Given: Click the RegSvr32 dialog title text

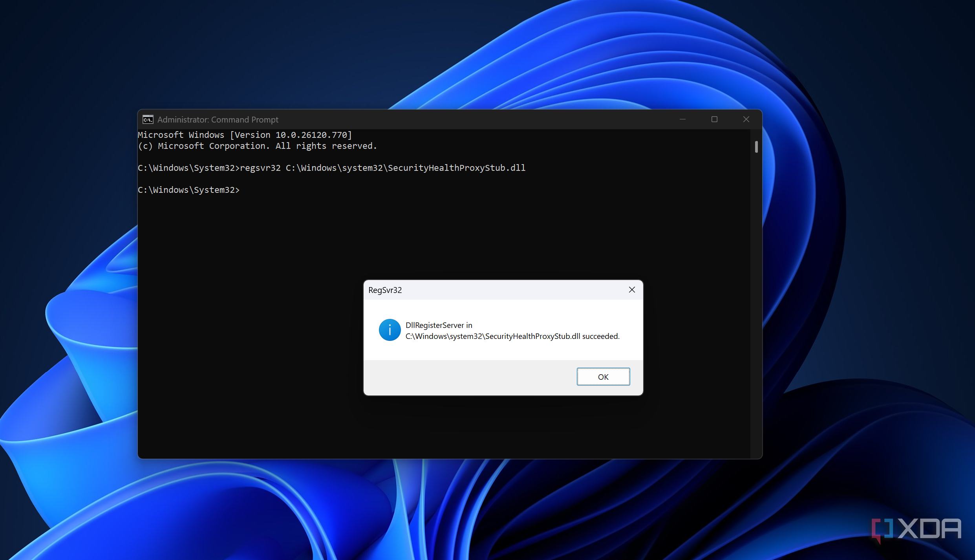Looking at the screenshot, I should pyautogui.click(x=384, y=290).
